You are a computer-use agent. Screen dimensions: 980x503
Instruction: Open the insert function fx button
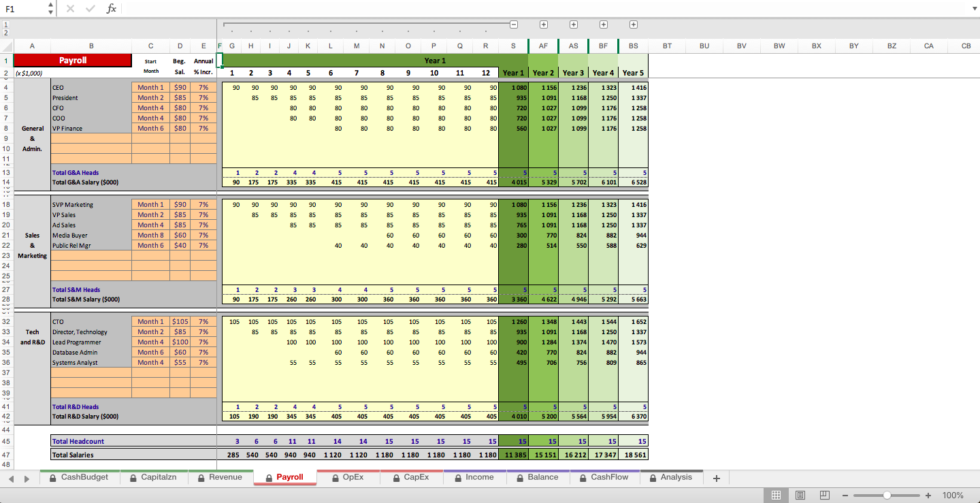click(x=112, y=9)
